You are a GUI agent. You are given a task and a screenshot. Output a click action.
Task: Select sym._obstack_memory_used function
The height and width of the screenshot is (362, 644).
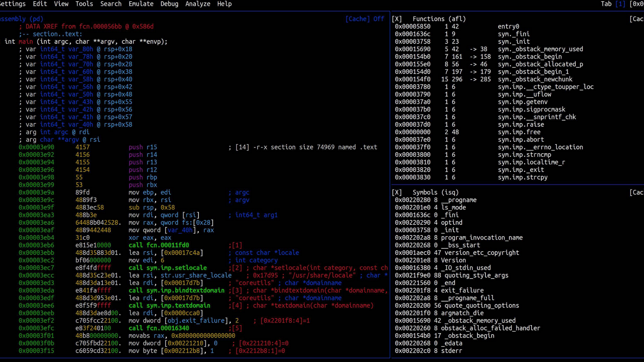click(540, 49)
